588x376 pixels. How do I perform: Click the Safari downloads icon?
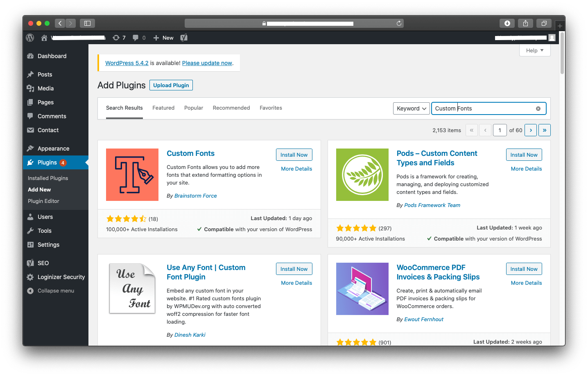point(507,23)
